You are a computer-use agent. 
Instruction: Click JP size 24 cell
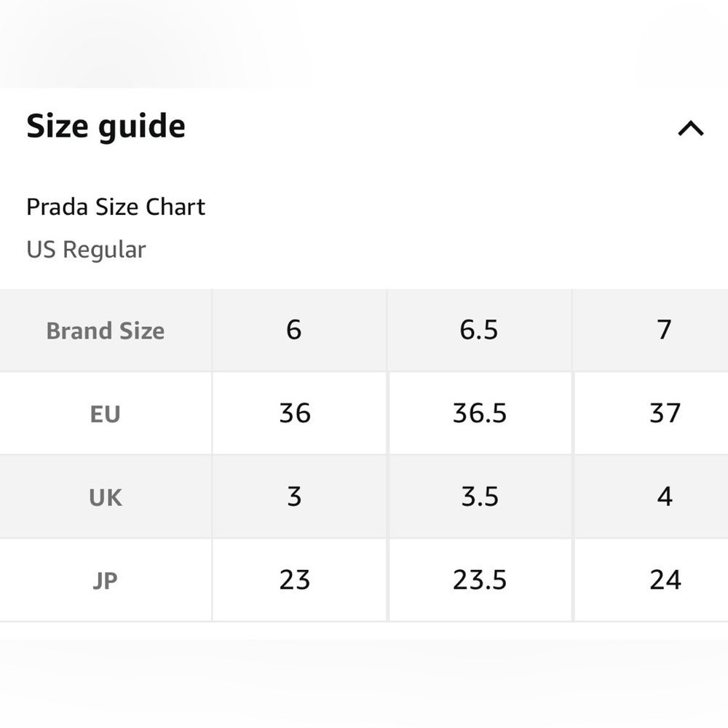665,580
